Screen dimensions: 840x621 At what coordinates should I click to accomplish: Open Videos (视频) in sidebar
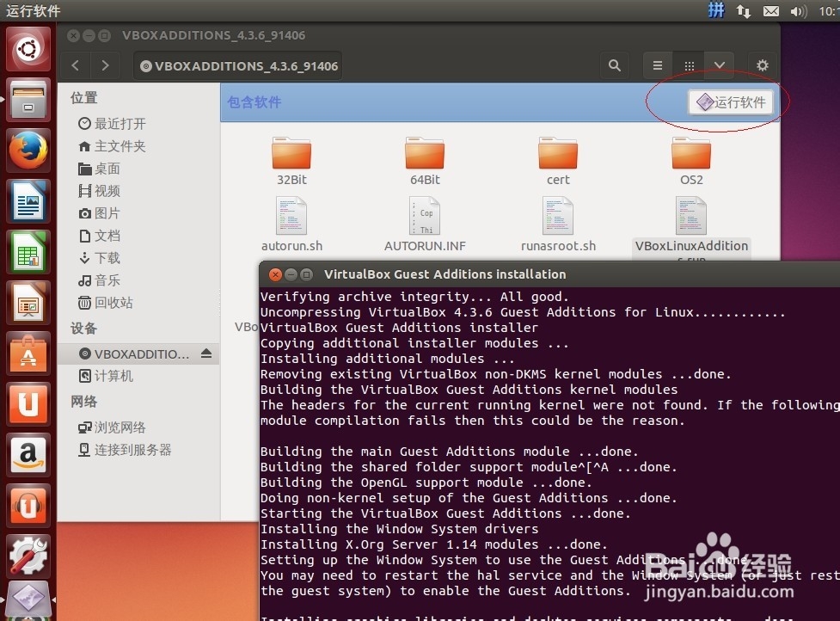100,191
